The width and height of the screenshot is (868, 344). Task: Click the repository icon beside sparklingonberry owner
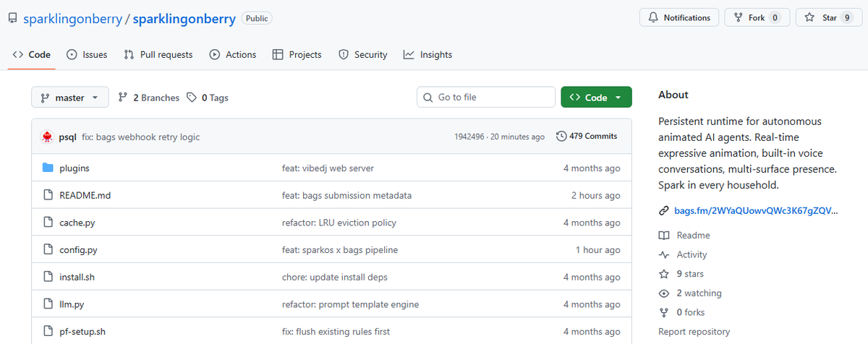point(13,19)
